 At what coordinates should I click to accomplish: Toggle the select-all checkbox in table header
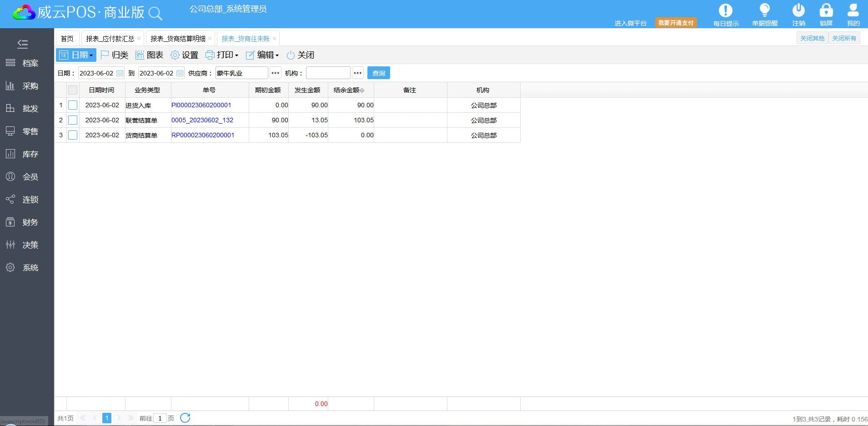point(73,90)
